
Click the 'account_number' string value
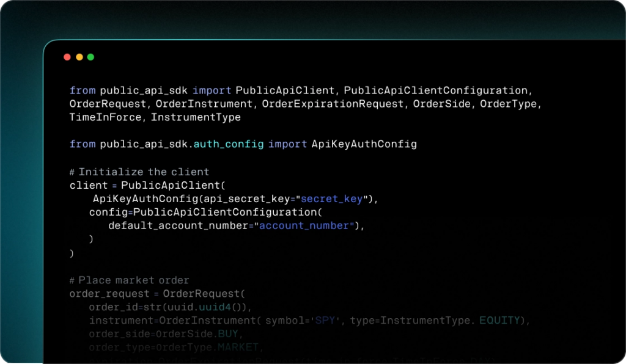click(304, 225)
